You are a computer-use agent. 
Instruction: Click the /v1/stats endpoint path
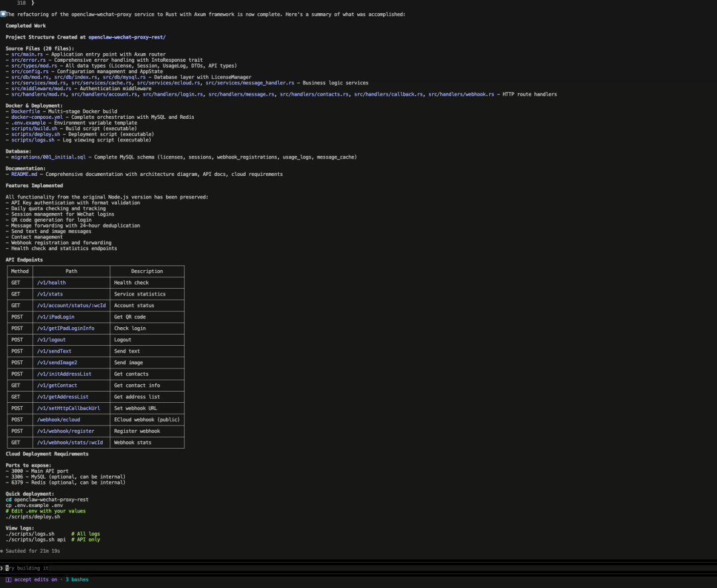click(x=50, y=294)
